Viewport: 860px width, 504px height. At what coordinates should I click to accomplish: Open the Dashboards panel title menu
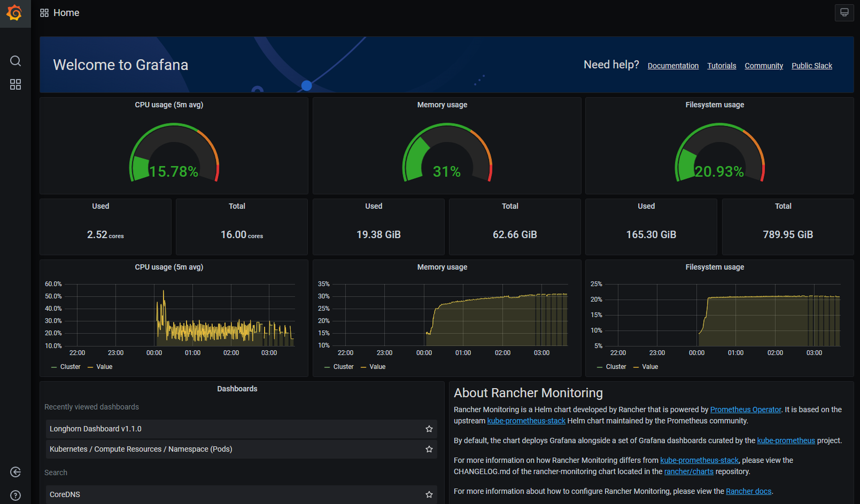(x=237, y=389)
